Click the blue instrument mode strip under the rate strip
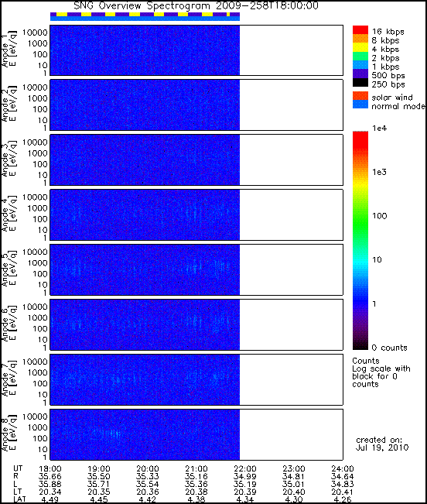427x504 pixels. tap(145, 19)
